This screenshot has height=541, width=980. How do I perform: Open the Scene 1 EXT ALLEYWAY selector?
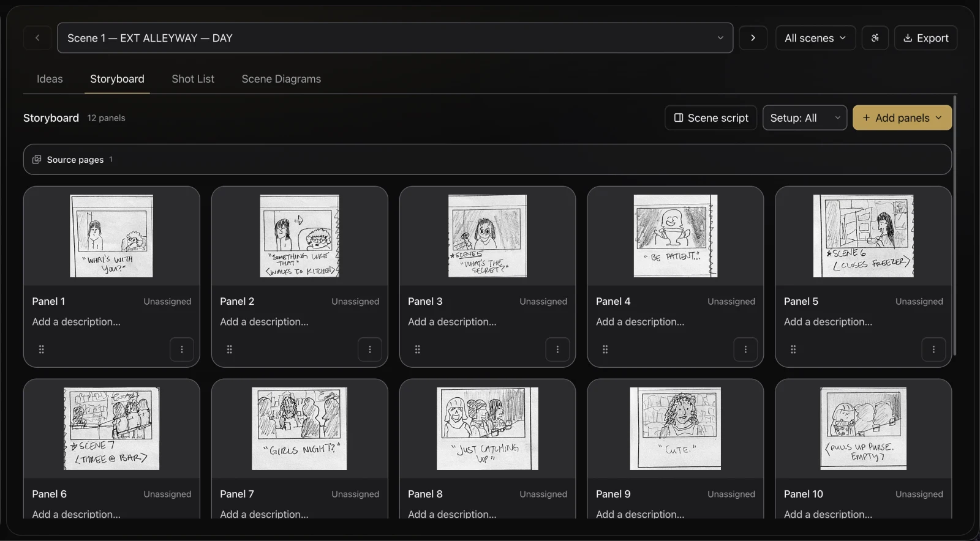click(395, 38)
